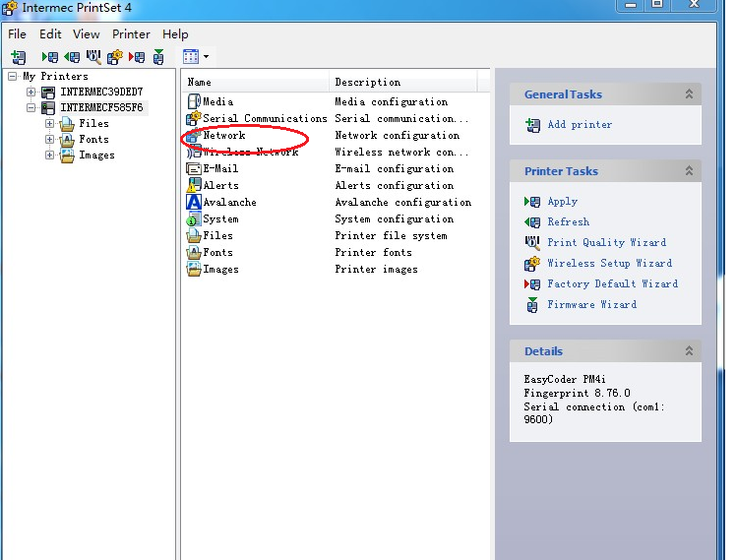736x560 pixels.
Task: Click the Images folder icon in list
Action: [194, 270]
